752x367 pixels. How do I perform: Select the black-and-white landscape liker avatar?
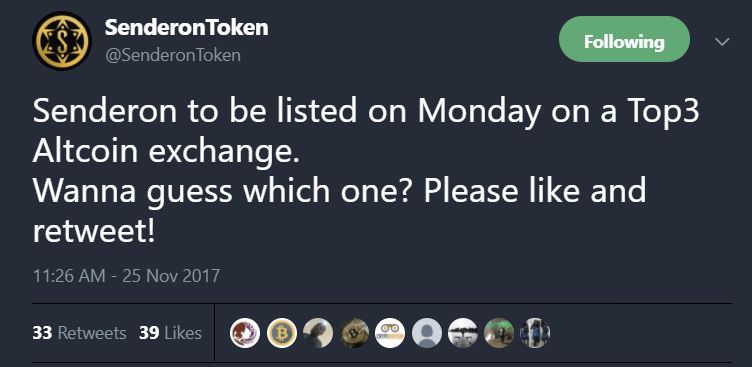pos(463,333)
